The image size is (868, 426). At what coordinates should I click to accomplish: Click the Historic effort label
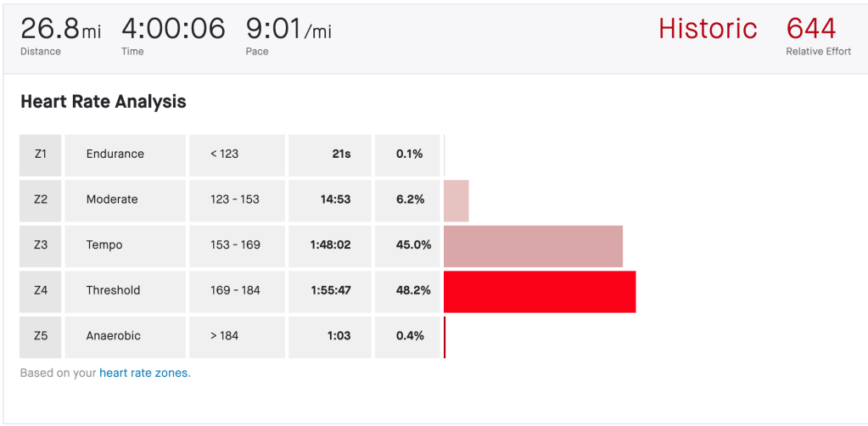pos(708,29)
